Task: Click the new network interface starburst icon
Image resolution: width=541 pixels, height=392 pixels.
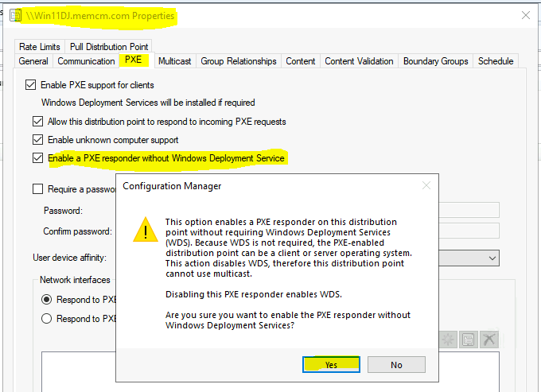Action: click(x=449, y=340)
